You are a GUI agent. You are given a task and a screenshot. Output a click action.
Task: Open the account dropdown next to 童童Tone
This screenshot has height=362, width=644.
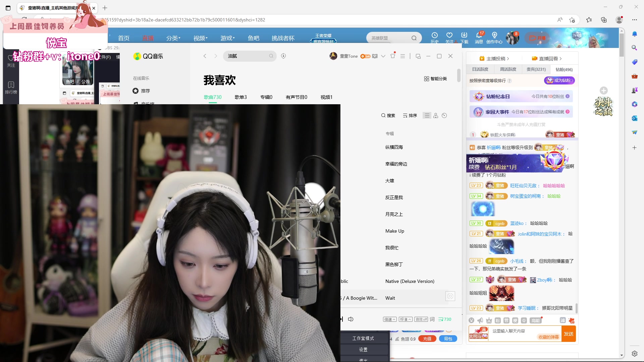[x=383, y=56]
